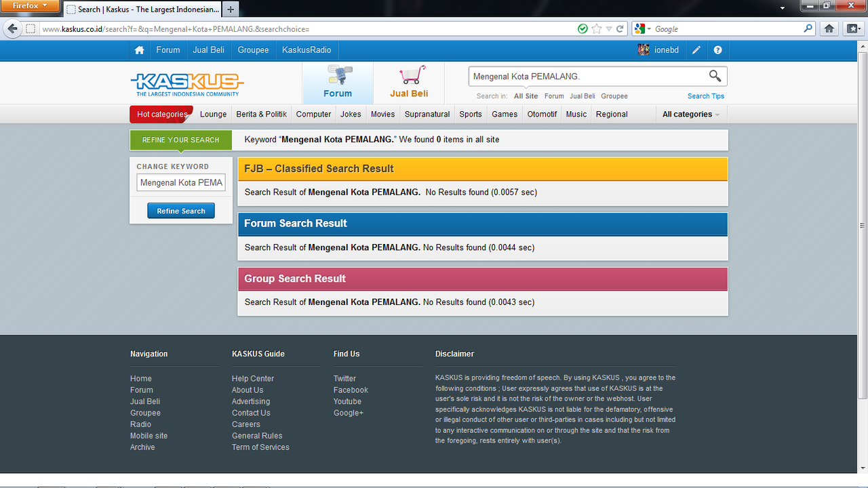Click the main Kaskus search field
868x488 pixels.
click(x=587, y=77)
